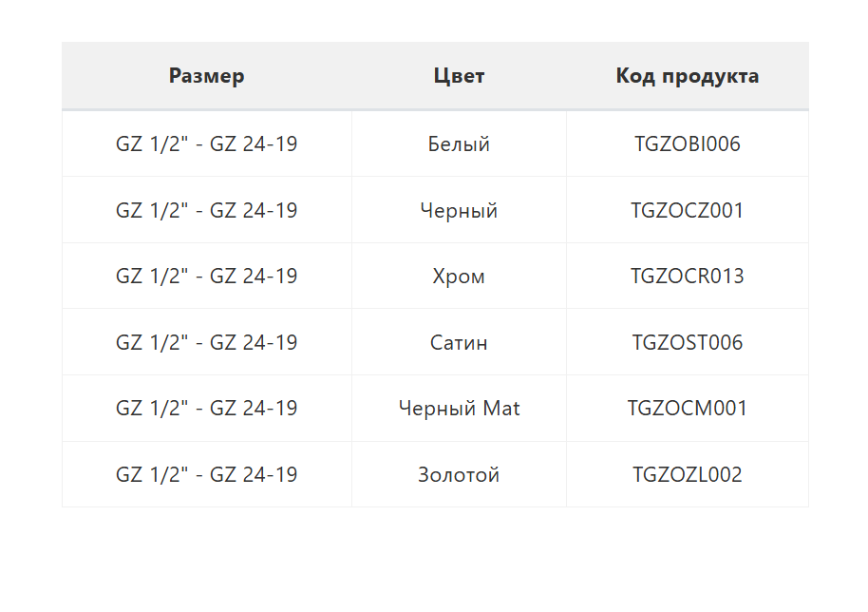
Task: Select the size cell in the Сатин row
Action: point(206,342)
